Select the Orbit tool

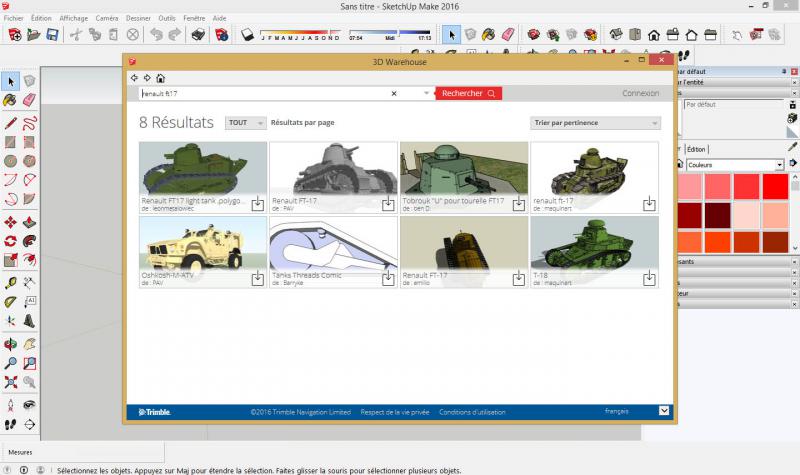point(10,344)
